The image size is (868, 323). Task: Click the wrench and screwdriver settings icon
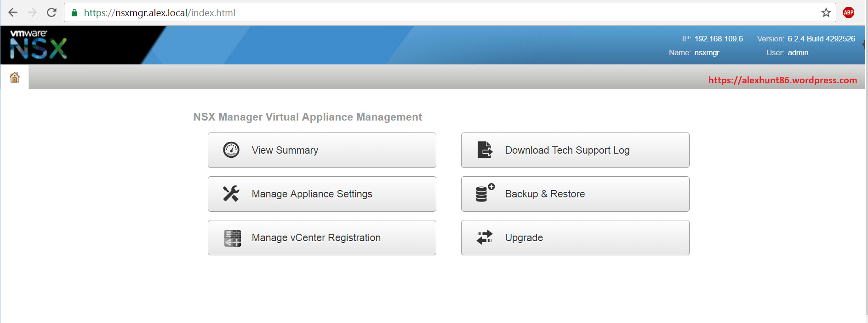pos(231,194)
